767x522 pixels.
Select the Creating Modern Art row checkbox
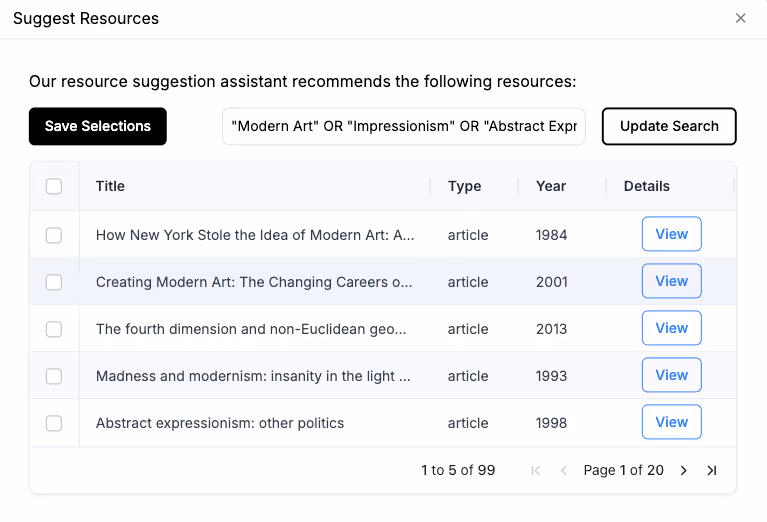point(54,282)
